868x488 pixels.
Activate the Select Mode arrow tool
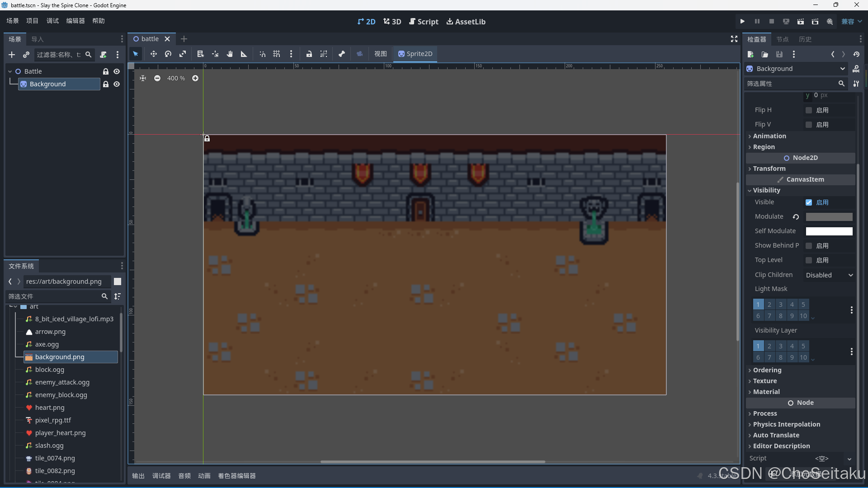[x=136, y=54]
